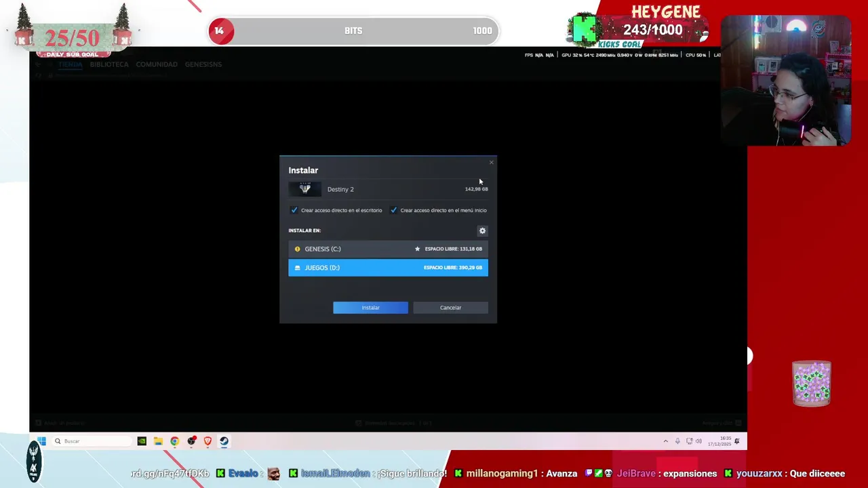Click the drive icon beside JUEGOS (D:)
The image size is (868, 488).
(297, 268)
